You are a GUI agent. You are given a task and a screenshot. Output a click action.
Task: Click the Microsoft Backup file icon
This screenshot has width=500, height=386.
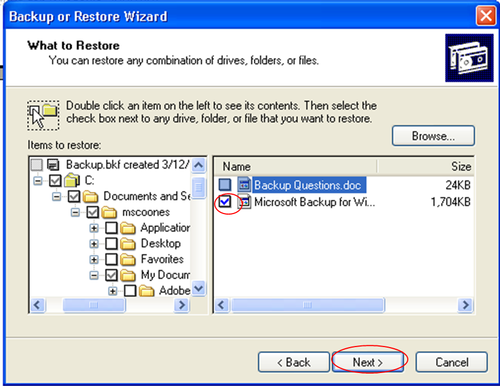(244, 202)
